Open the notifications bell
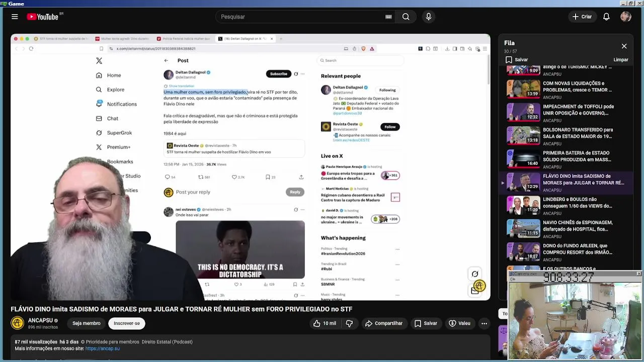 606,17
